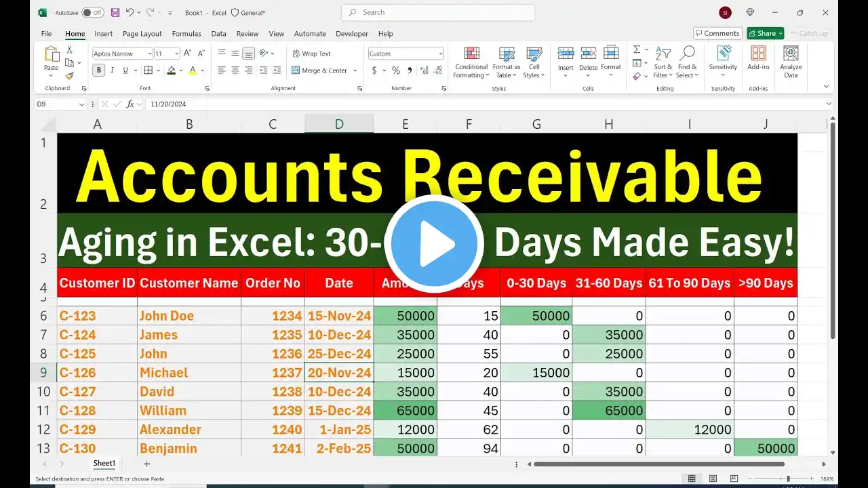Click the Sheet1 worksheet tab
This screenshot has width=868, height=488.
pyautogui.click(x=104, y=464)
